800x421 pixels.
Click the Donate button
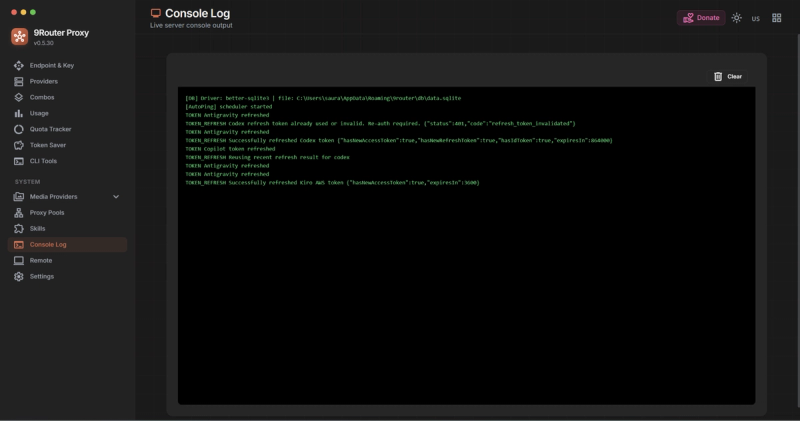pyautogui.click(x=701, y=18)
